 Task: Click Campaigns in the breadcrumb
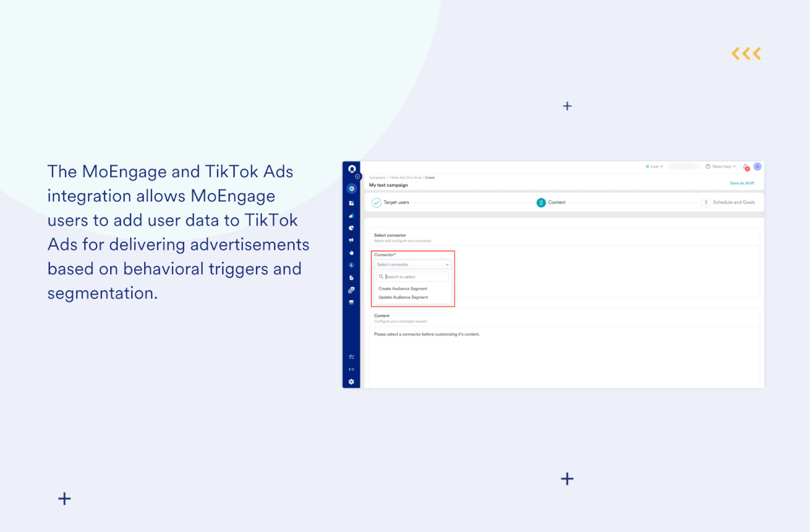coord(377,178)
